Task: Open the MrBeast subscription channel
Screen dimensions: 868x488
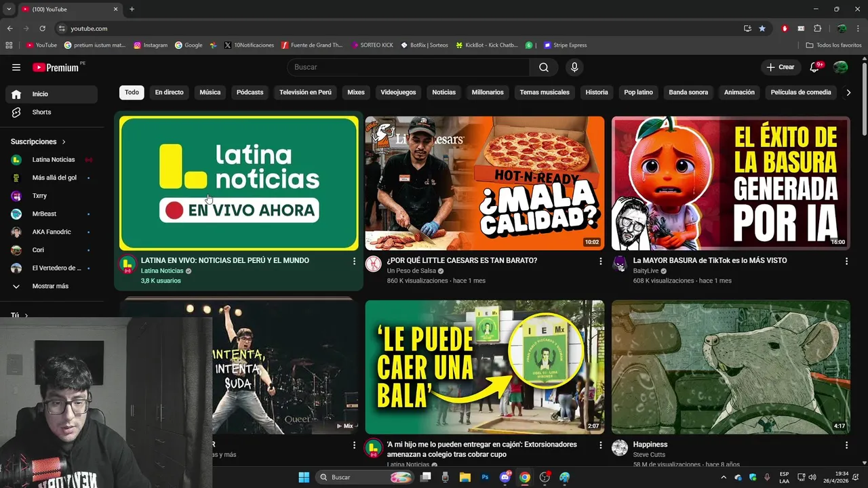Action: (x=52, y=213)
